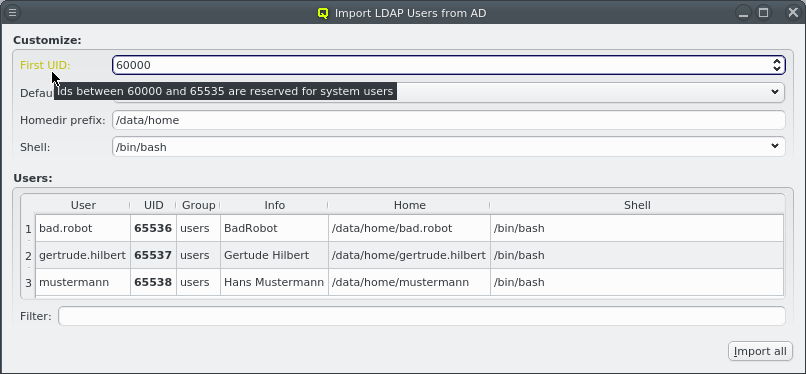Viewport: 806px width, 374px height.
Task: Click the /data/home/bad.robot home cell
Action: [409, 228]
